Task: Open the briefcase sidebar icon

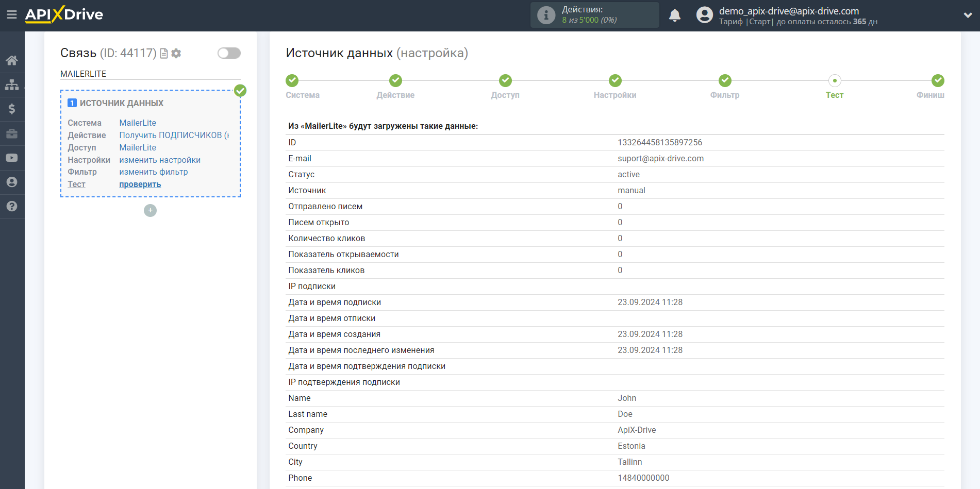Action: coord(12,133)
